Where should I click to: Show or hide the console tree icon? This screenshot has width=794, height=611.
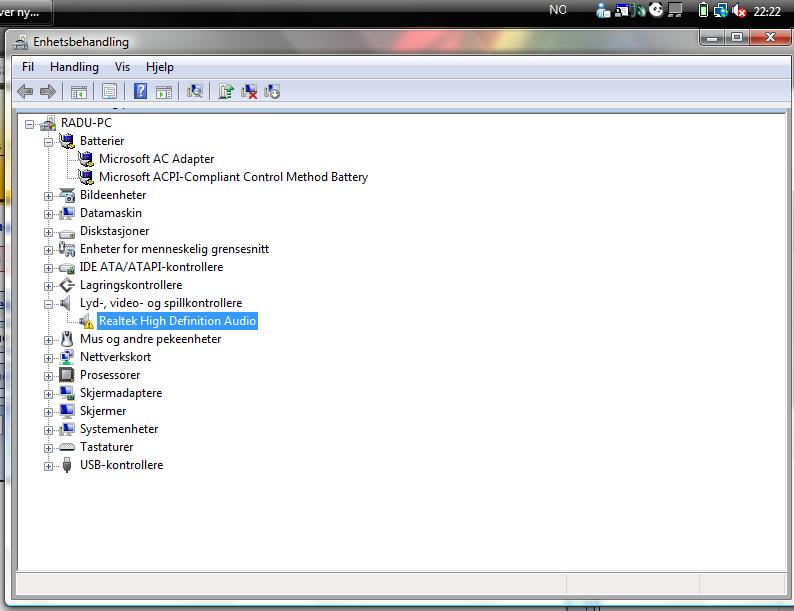pyautogui.click(x=78, y=92)
